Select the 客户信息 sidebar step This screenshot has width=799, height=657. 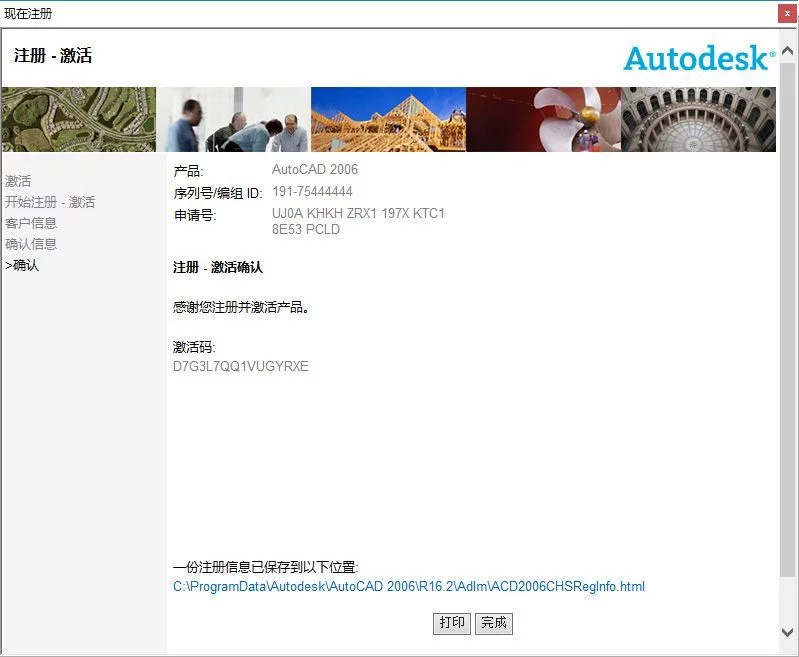click(31, 223)
